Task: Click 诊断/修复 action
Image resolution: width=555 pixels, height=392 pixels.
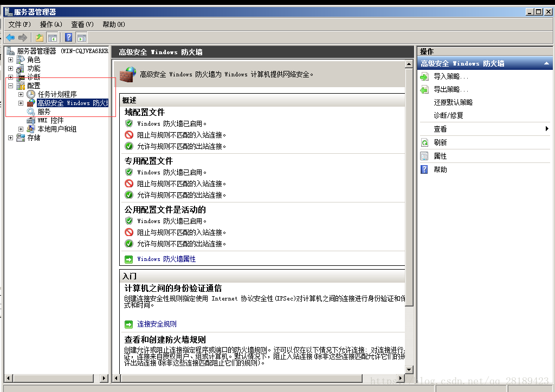Action: coord(448,115)
